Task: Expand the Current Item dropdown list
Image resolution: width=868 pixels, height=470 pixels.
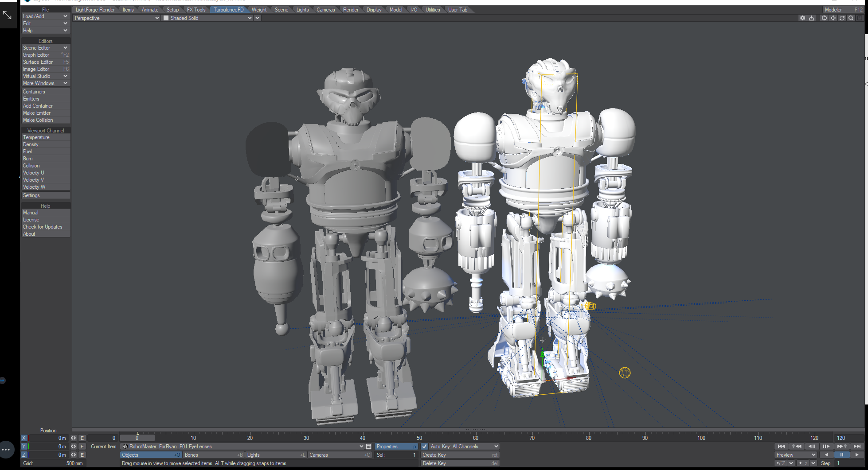Action: [361, 447]
